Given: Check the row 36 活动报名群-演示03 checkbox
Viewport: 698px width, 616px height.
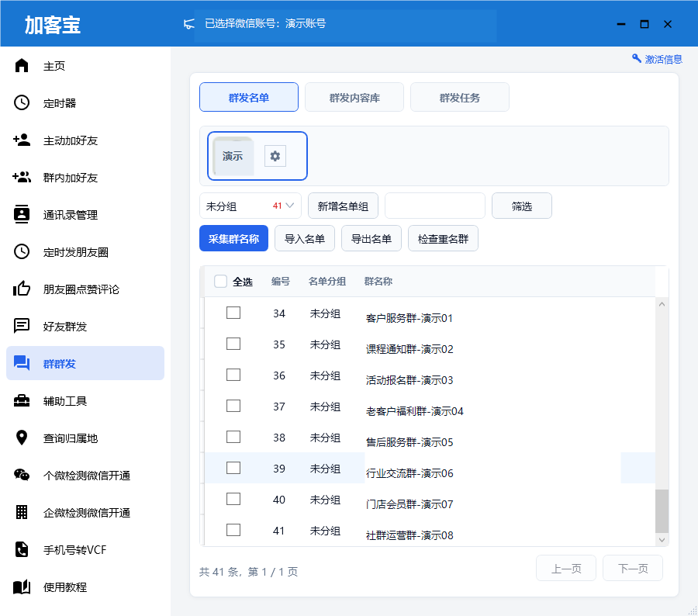Looking at the screenshot, I should tap(233, 375).
